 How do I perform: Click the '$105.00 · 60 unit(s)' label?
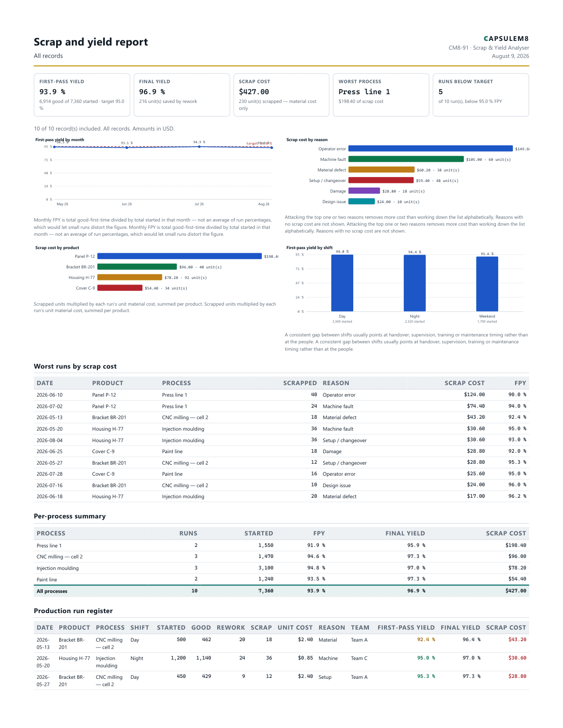click(488, 159)
